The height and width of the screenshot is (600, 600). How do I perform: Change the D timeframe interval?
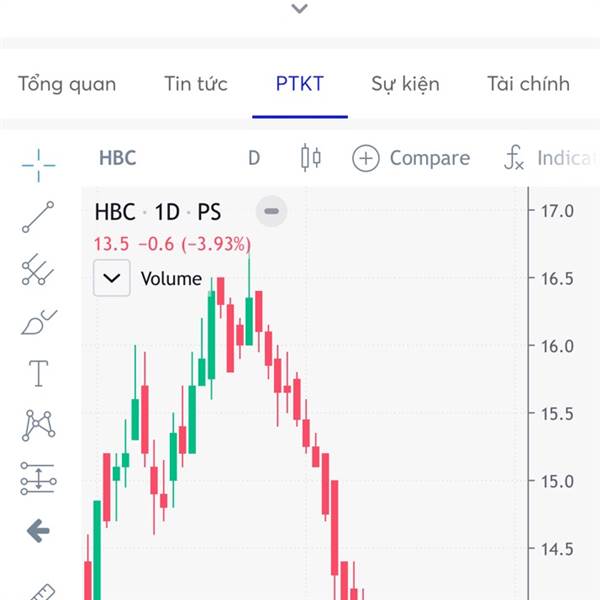tap(254, 158)
